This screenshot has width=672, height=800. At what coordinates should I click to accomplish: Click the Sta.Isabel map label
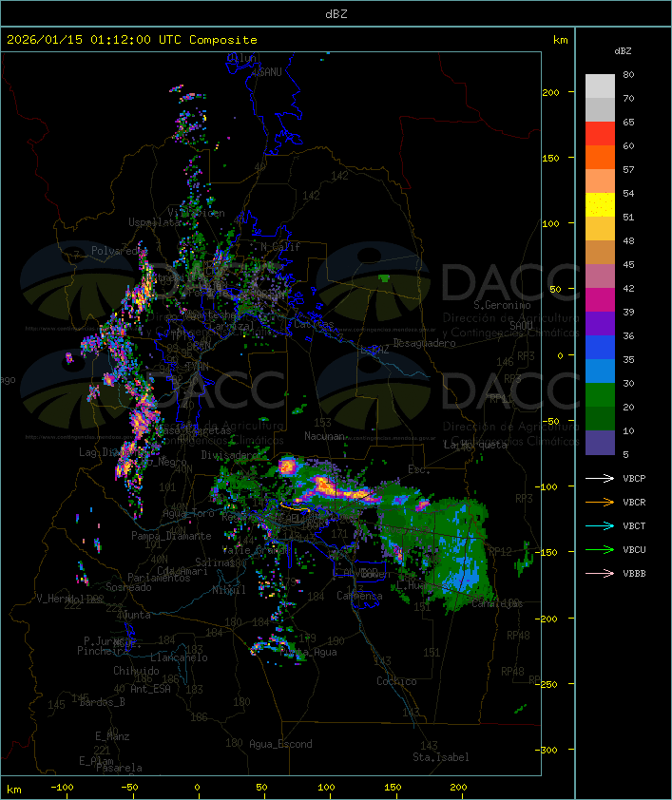tap(441, 757)
